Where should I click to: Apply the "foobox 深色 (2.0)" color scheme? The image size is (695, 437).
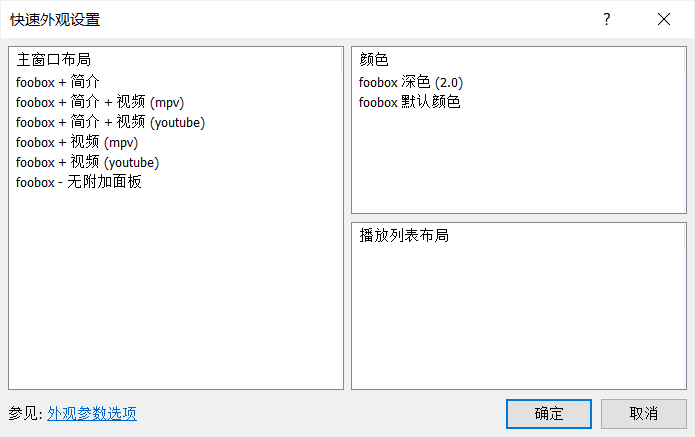pyautogui.click(x=411, y=82)
